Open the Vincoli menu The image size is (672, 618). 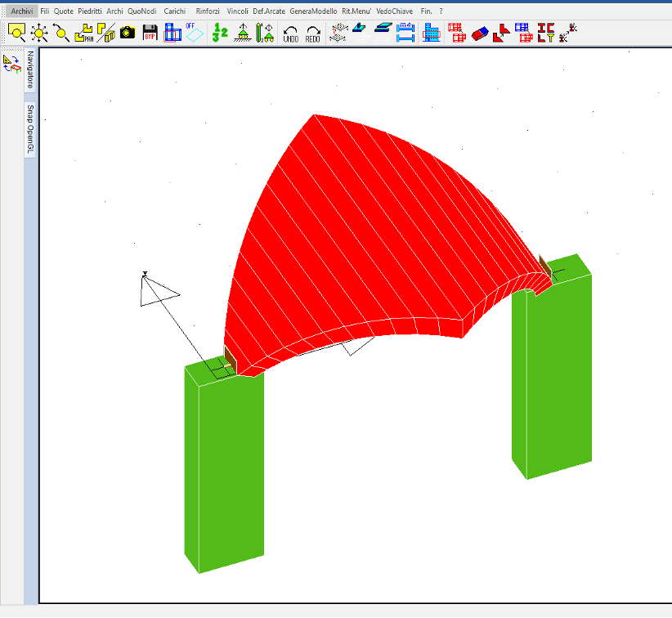237,11
